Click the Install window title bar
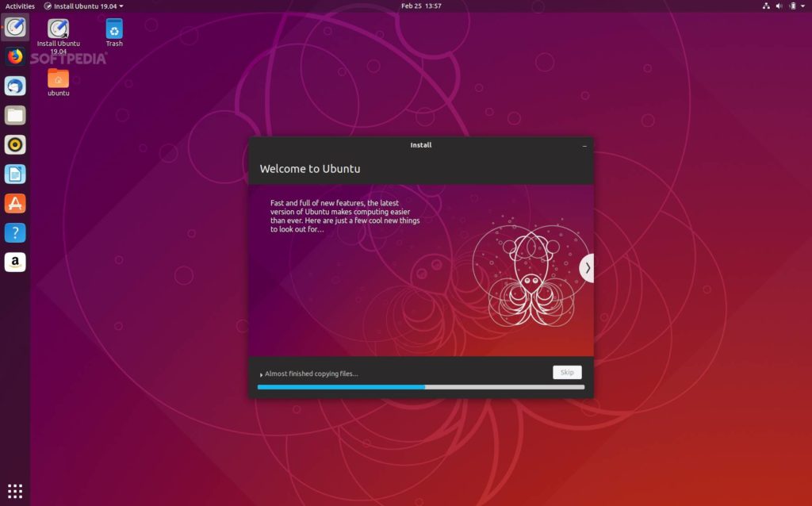Screen dimensions: 812x506 coord(421,145)
